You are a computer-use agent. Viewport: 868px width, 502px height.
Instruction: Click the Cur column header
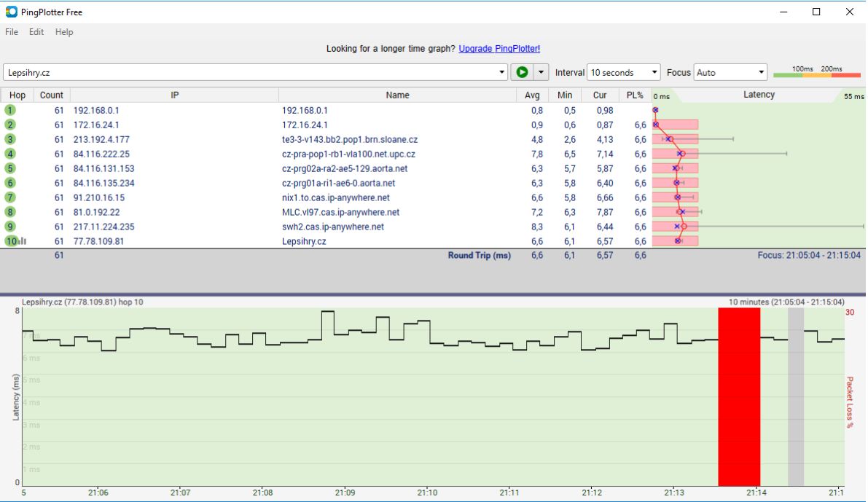[600, 95]
